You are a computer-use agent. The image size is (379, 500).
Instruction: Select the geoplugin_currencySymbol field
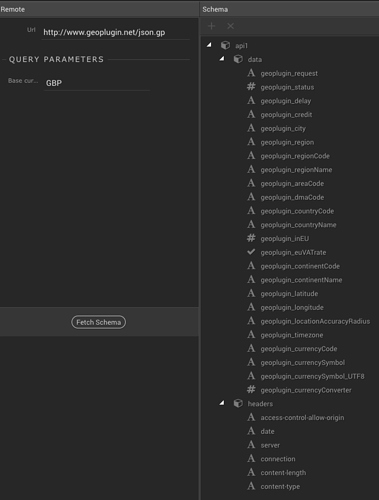click(x=303, y=362)
